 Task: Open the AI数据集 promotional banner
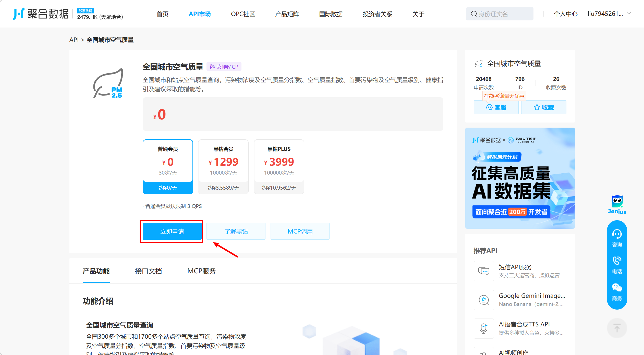tap(520, 178)
